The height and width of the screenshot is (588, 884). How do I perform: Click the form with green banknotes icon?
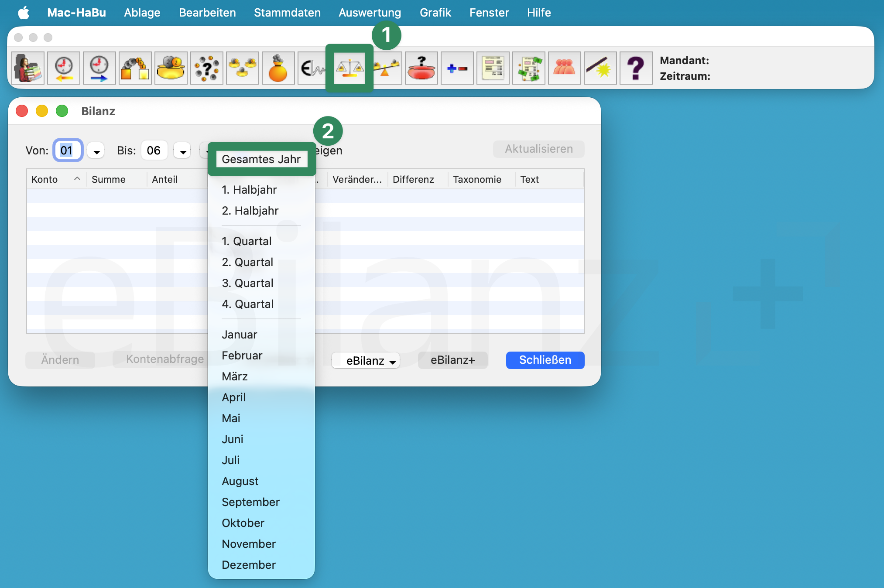coord(529,68)
